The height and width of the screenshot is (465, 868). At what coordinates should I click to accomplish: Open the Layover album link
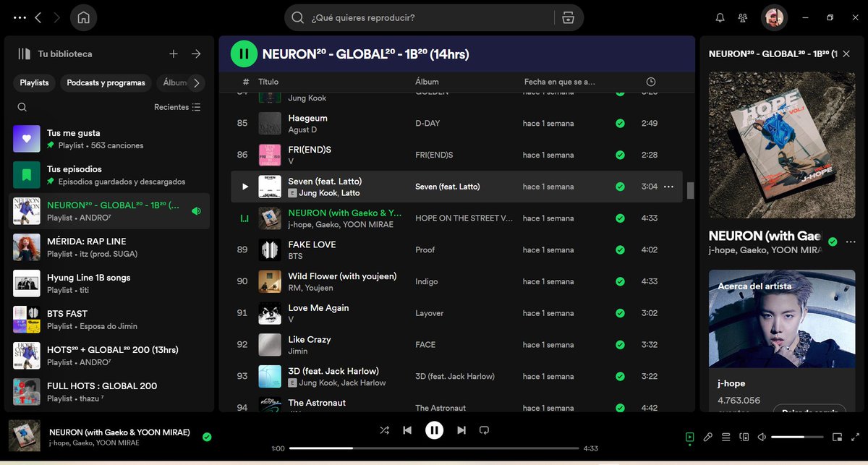point(430,313)
